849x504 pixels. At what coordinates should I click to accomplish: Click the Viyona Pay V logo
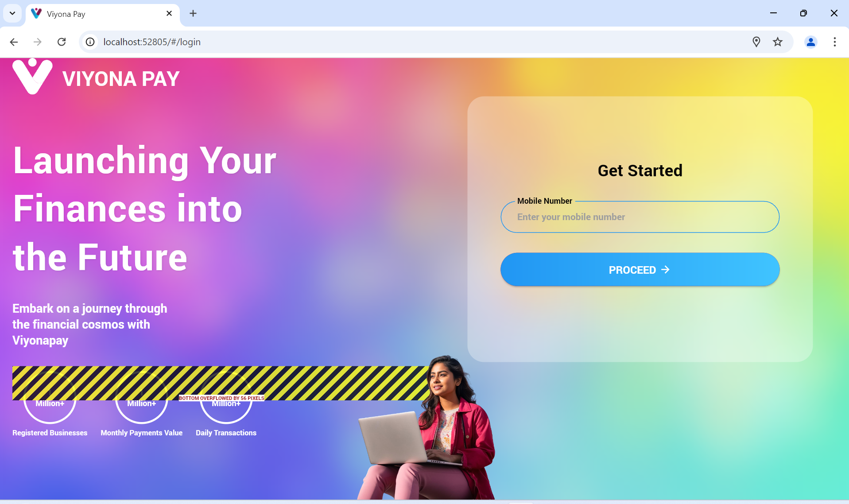32,76
